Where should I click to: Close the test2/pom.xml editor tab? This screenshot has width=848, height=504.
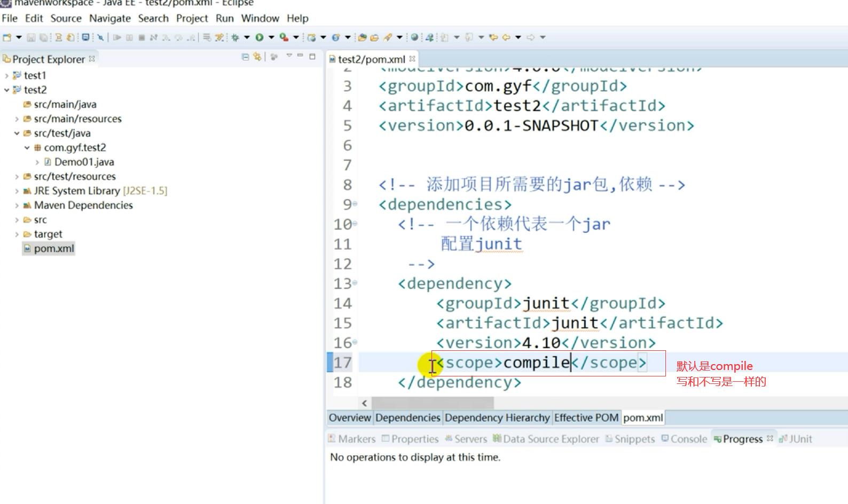(412, 59)
